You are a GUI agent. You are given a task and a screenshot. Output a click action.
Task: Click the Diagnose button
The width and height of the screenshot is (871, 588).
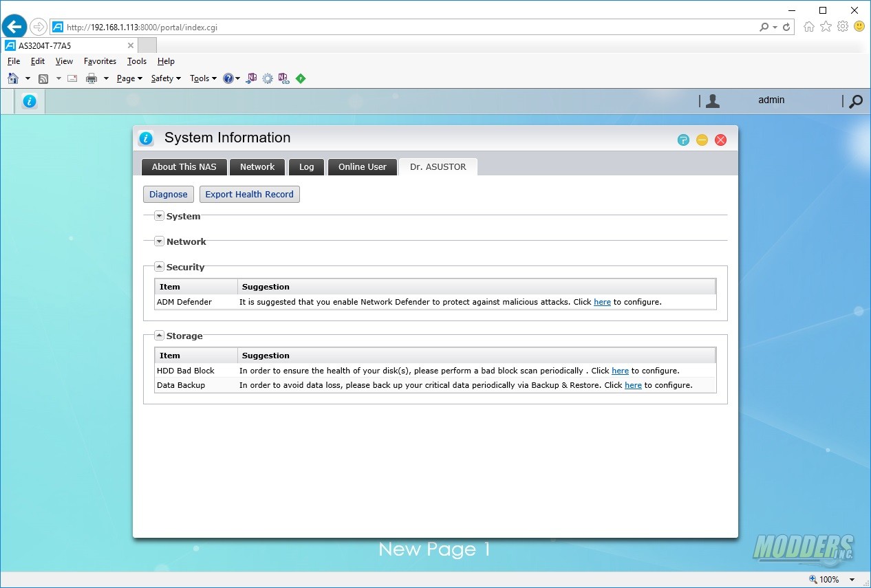169,194
